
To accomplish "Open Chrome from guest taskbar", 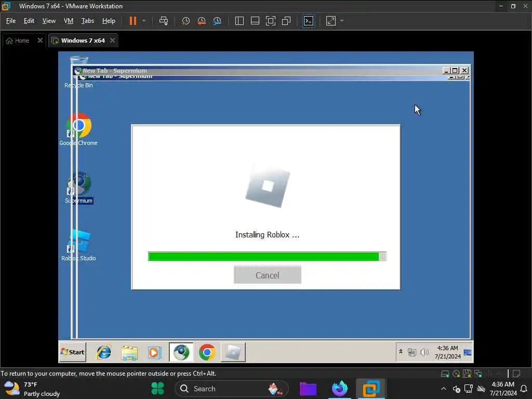I will point(207,352).
